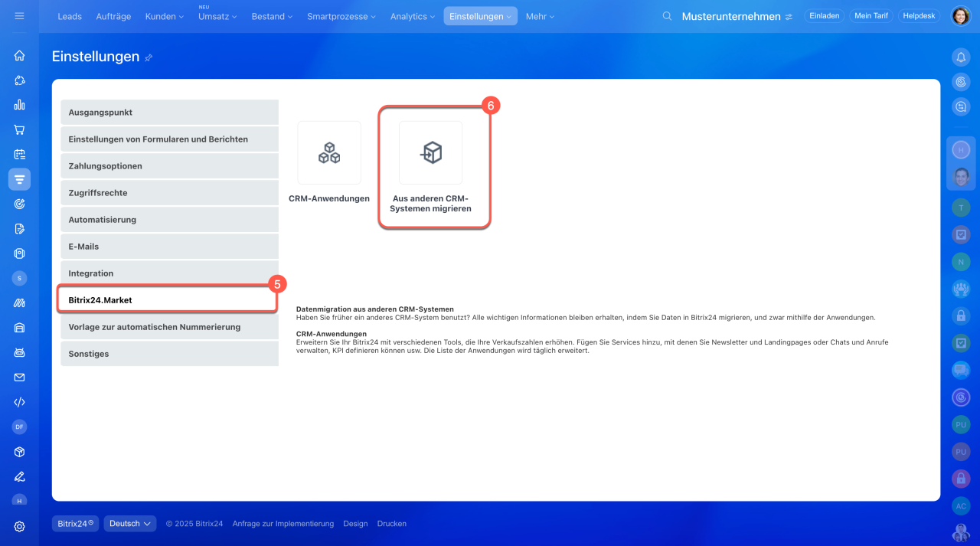980x546 pixels.
Task: Expand the Bestand dropdown menu
Action: 273,16
